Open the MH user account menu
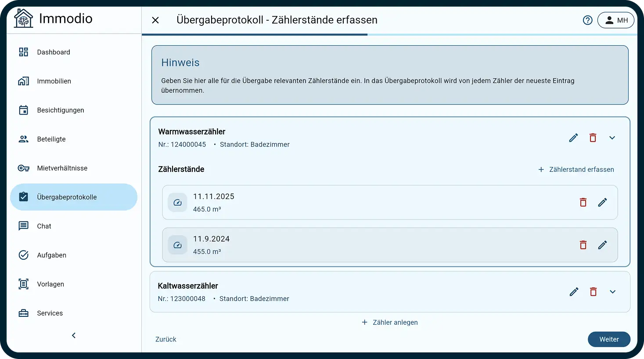644x359 pixels. pyautogui.click(x=616, y=20)
